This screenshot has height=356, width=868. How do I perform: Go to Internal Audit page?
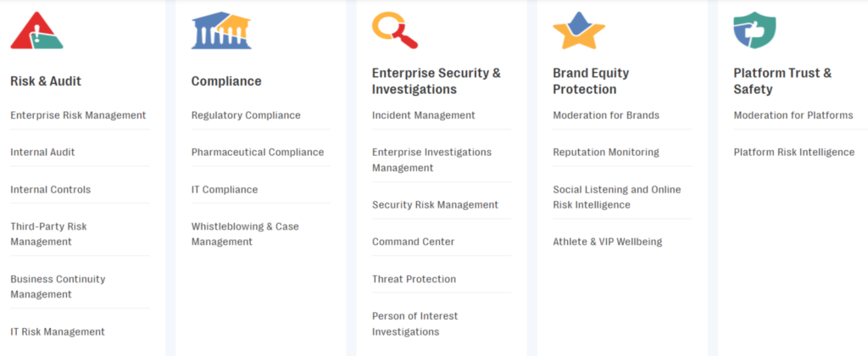[x=42, y=153]
